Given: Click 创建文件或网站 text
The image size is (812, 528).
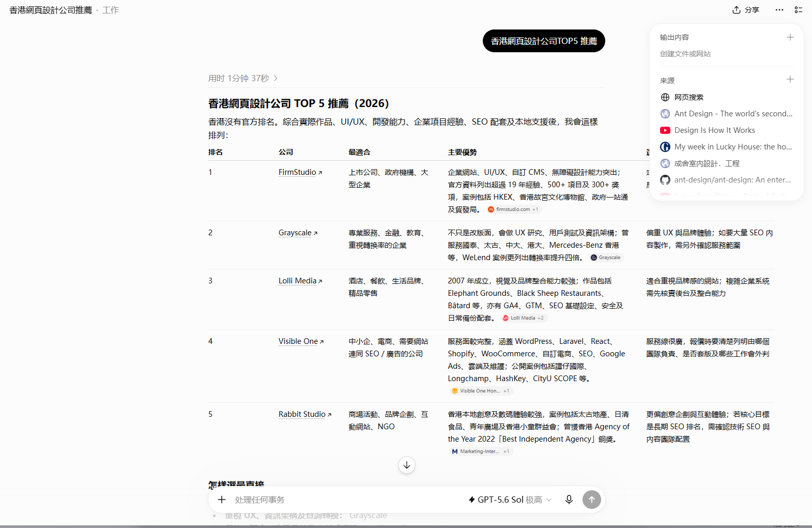Looking at the screenshot, I should [x=685, y=54].
